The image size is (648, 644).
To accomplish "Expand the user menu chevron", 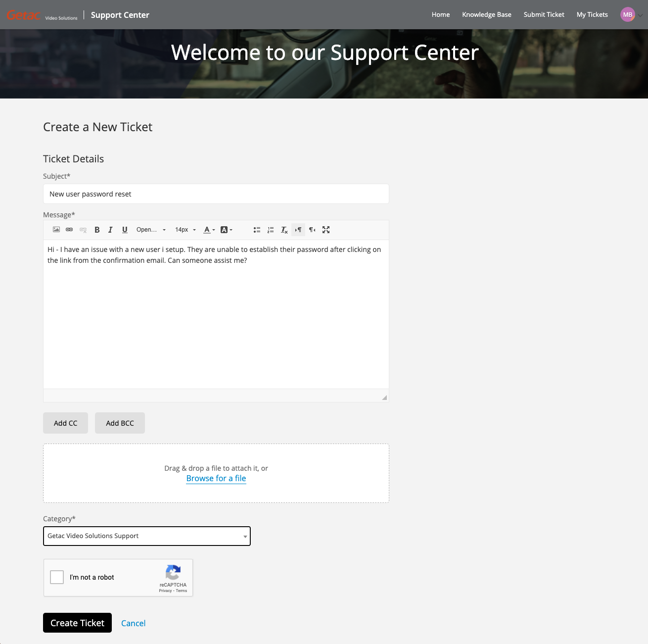I will point(640,15).
